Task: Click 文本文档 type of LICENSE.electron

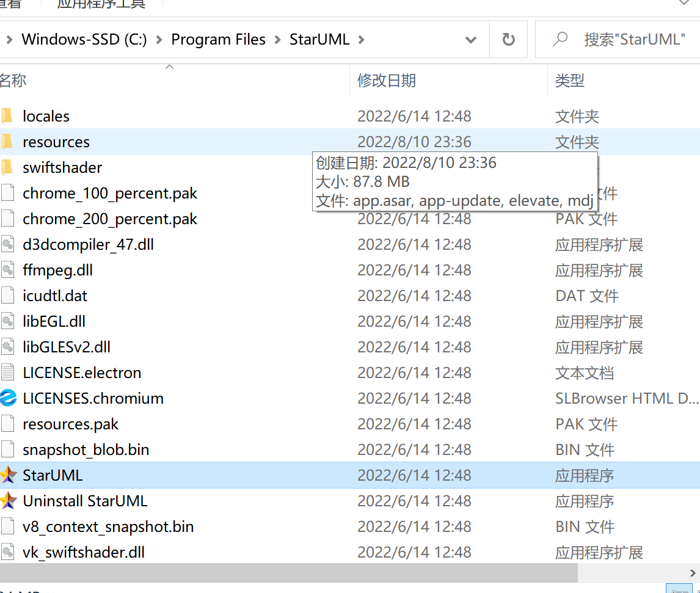Action: [585, 373]
